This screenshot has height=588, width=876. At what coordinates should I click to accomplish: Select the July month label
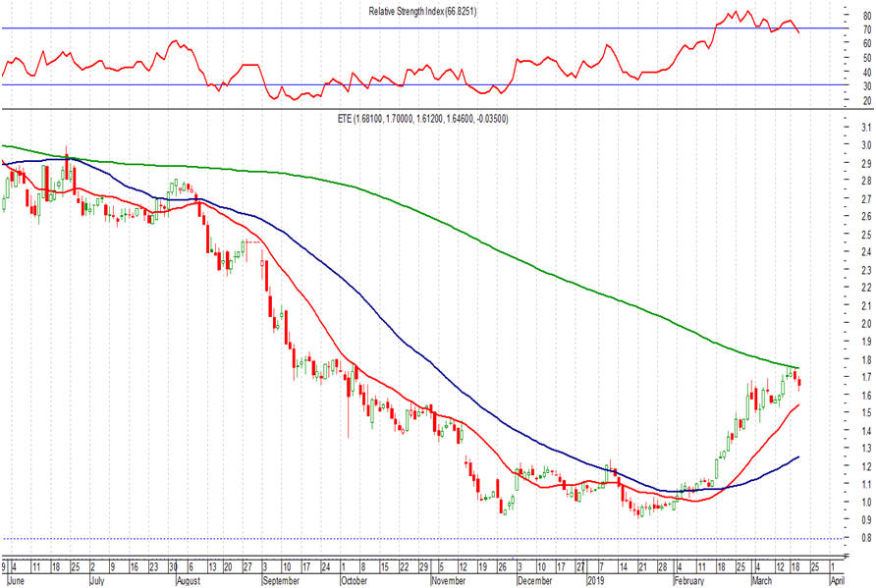98,581
